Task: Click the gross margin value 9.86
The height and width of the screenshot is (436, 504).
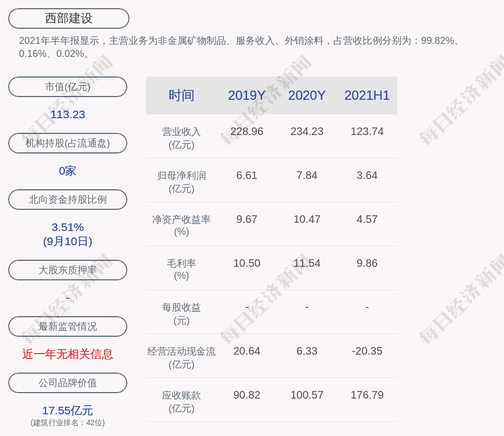Action: pos(367,264)
